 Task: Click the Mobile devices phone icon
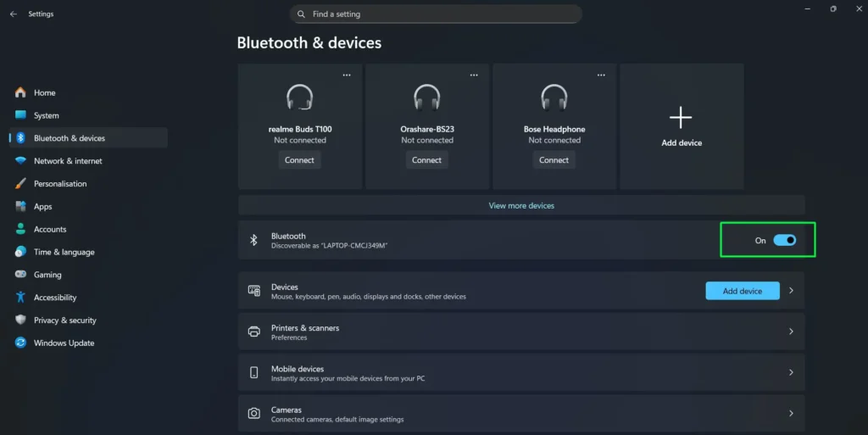point(254,372)
